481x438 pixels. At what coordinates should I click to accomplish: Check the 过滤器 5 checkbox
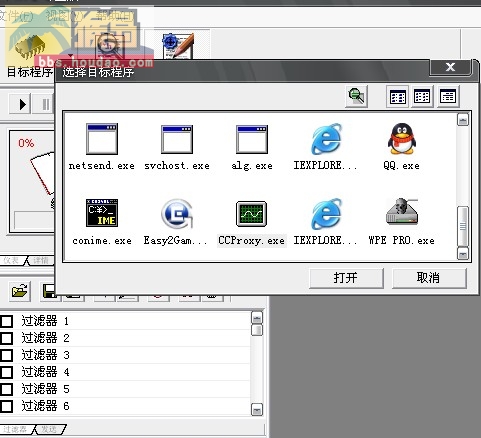(x=6, y=389)
